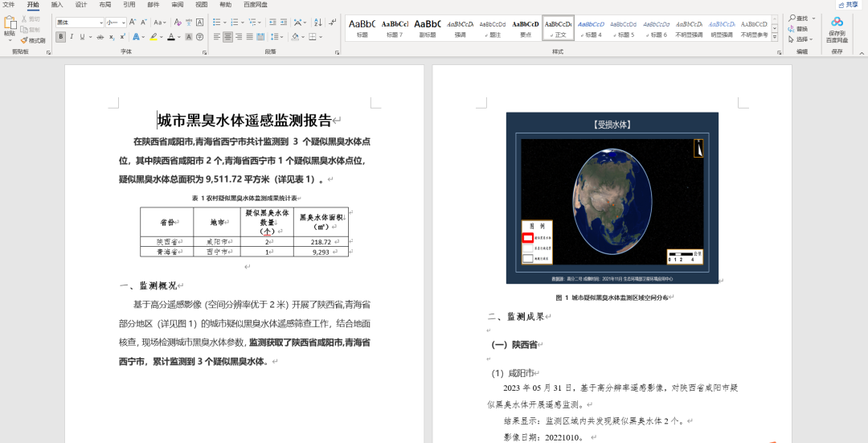868x443 pixels.
Task: Open the Baidu Netdisk (百度网盘) tab
Action: pos(256,5)
